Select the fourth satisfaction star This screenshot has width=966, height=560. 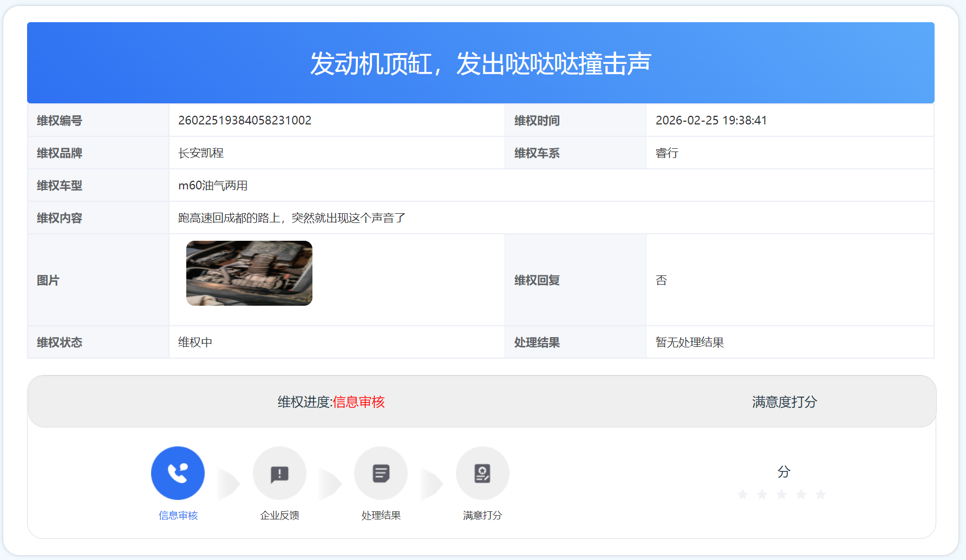pos(801,495)
